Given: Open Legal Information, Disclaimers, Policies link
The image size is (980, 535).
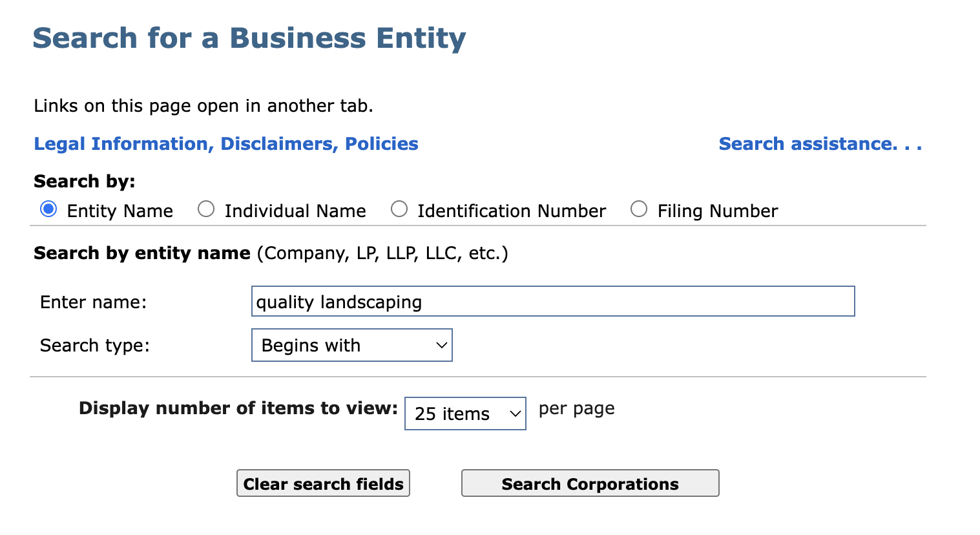Looking at the screenshot, I should pos(226,143).
